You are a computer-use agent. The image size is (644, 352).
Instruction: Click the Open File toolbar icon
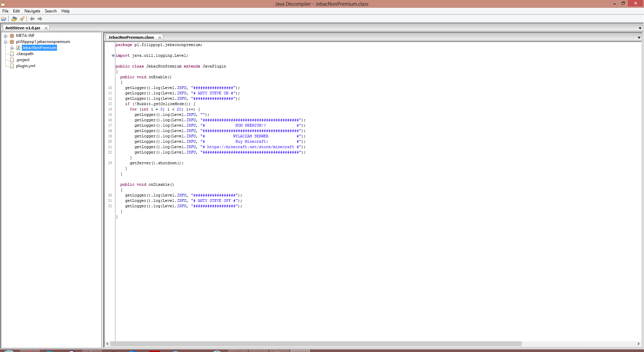pyautogui.click(x=4, y=19)
